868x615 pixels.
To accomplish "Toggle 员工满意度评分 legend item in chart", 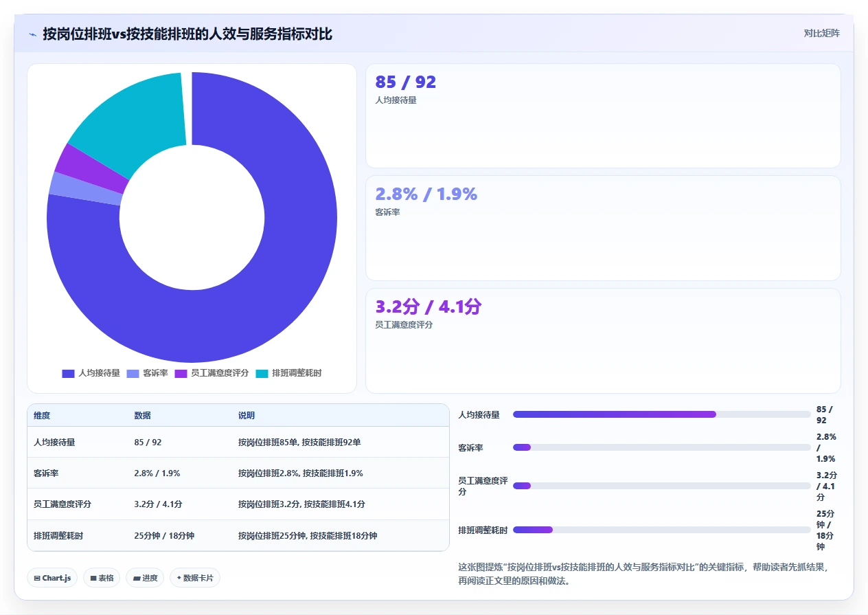I will 212,373.
